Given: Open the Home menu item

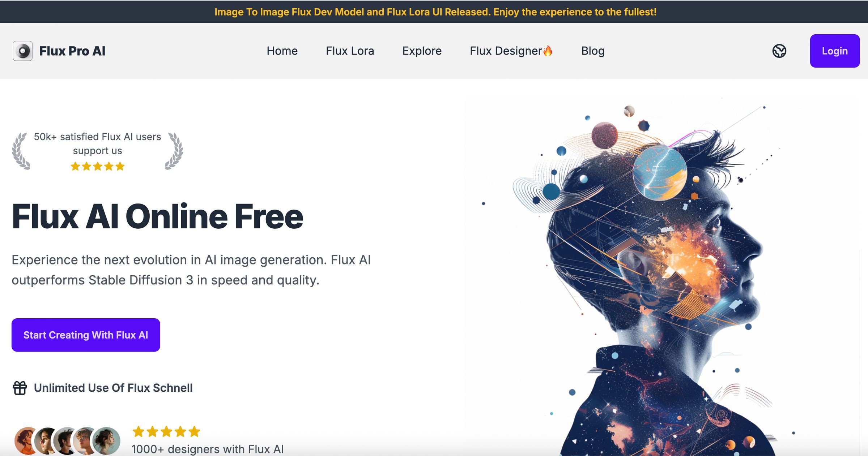Looking at the screenshot, I should pyautogui.click(x=282, y=51).
